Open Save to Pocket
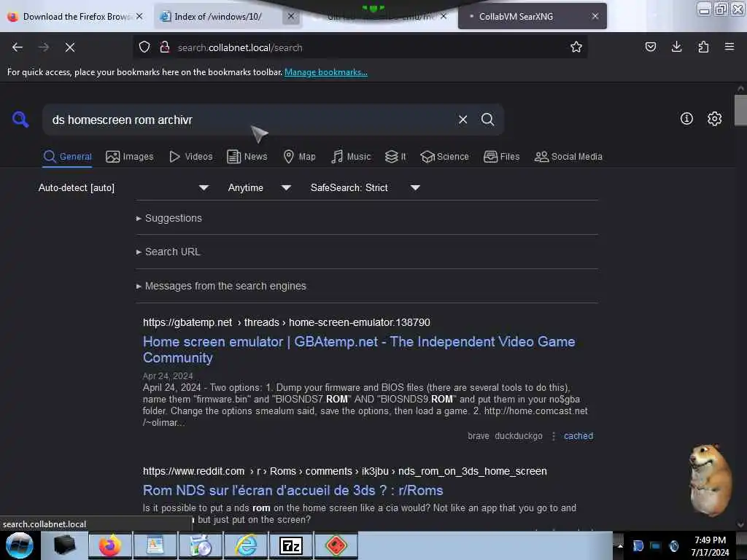Screen dimensions: 747x560 coord(650,47)
